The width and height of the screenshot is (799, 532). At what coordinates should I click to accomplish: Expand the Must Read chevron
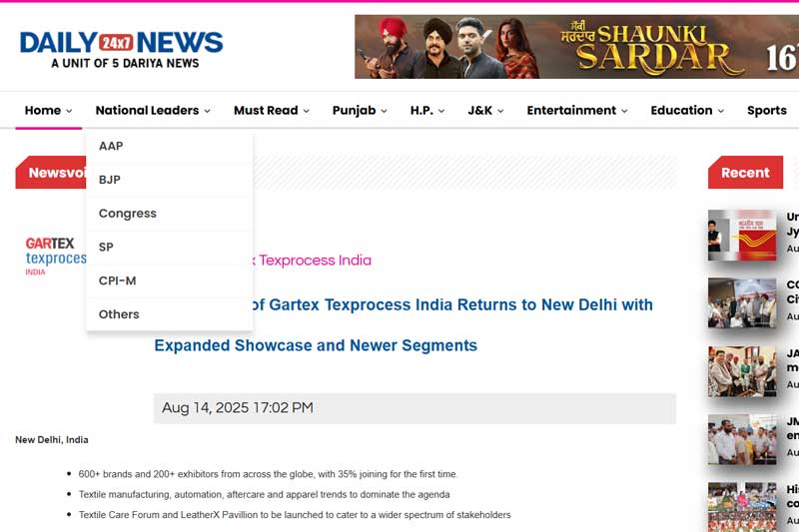tap(307, 111)
